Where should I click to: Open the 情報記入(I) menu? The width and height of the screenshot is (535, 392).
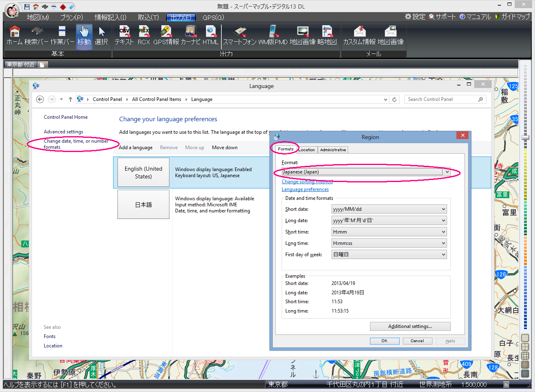(110, 17)
